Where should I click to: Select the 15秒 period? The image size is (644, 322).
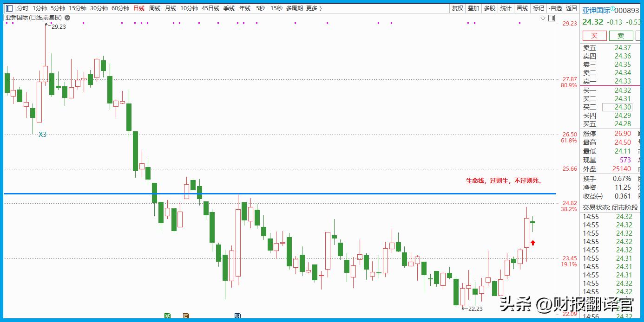pyautogui.click(x=276, y=8)
